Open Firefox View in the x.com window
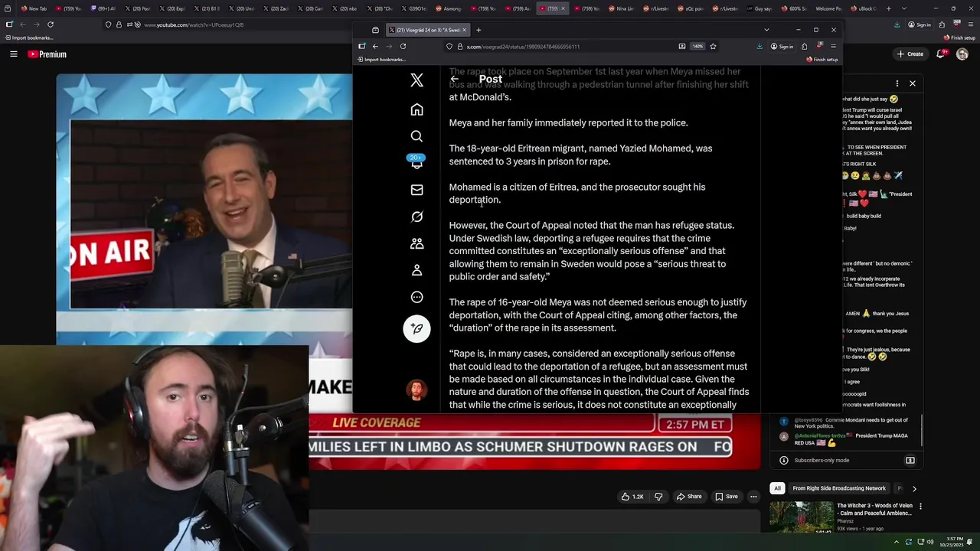 pyautogui.click(x=375, y=30)
